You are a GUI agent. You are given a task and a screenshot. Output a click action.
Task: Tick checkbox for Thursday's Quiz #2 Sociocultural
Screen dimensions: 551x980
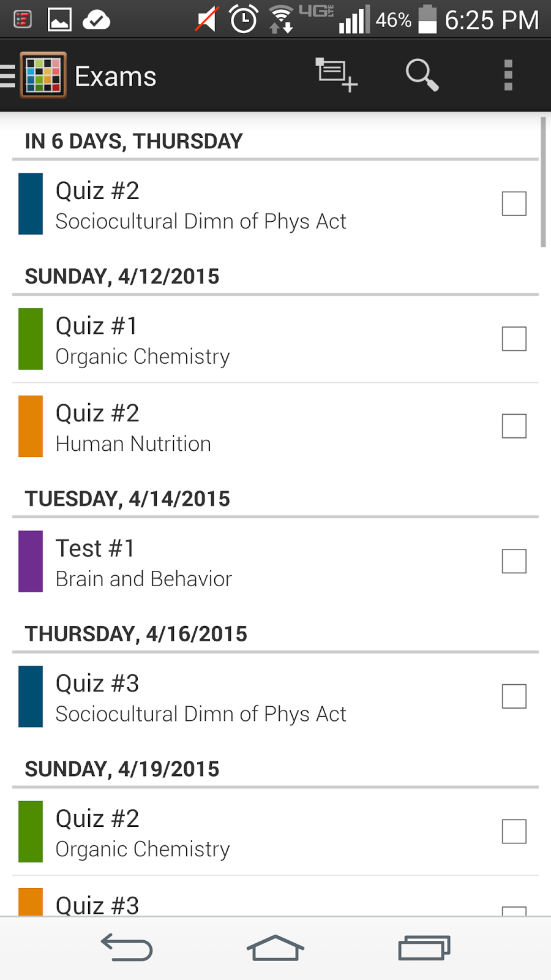(x=514, y=204)
